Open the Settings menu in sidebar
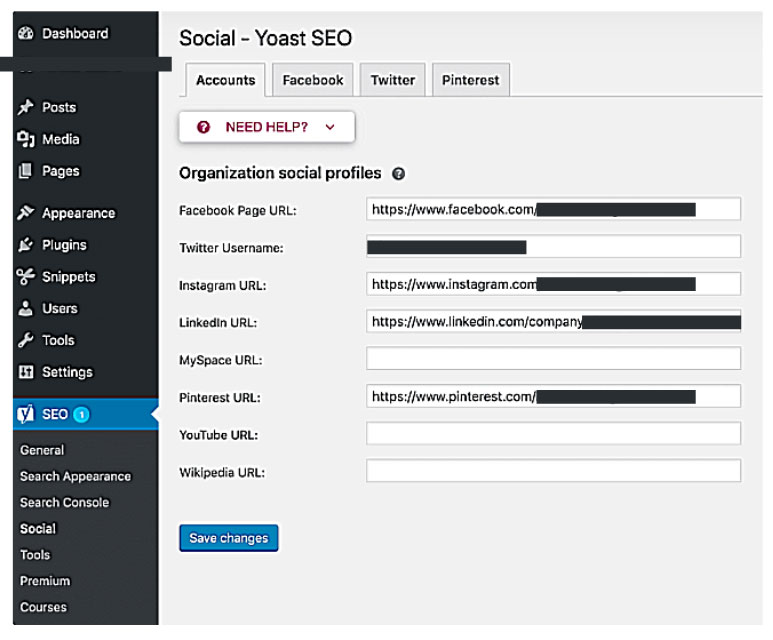Image resolution: width=773 pixels, height=640 pixels. tap(66, 372)
